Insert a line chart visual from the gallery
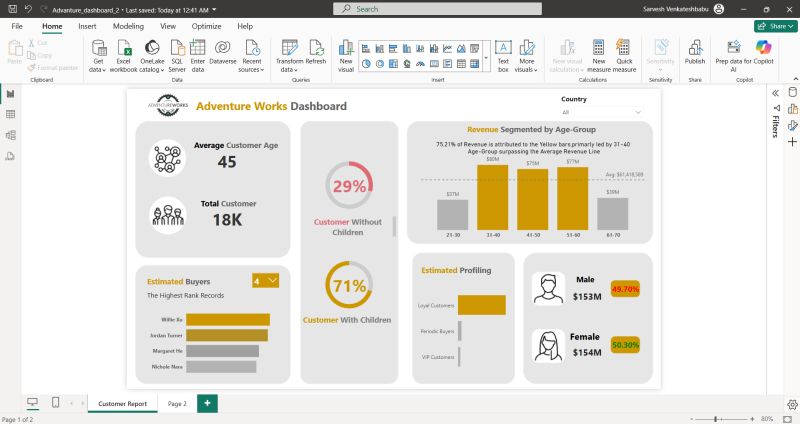Screen dimensions: 800x424 tap(447, 48)
